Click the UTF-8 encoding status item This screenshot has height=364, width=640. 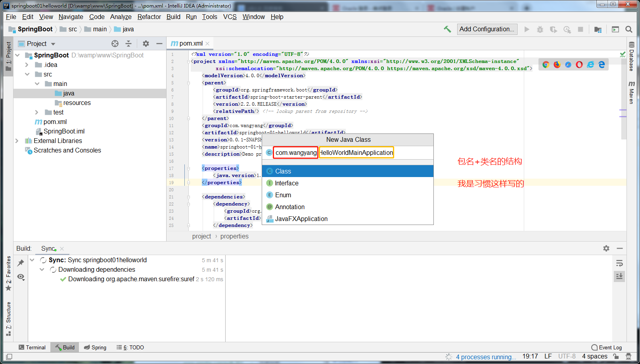[567, 356]
